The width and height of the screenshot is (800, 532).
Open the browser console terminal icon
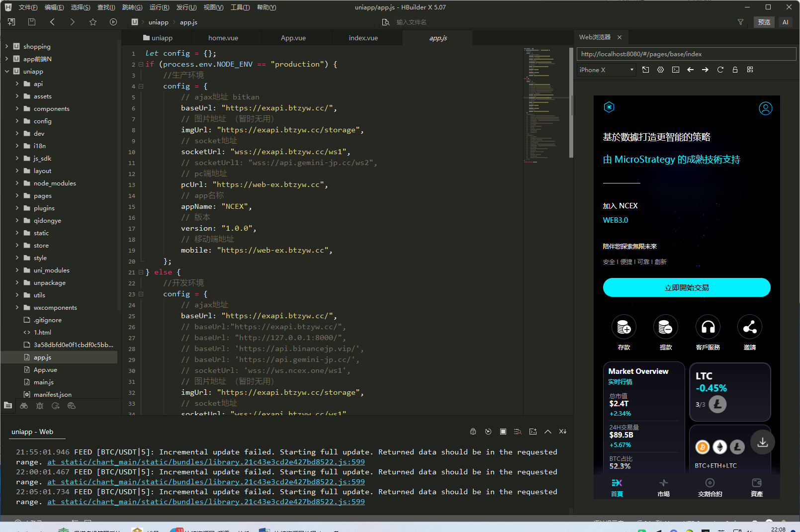(676, 70)
